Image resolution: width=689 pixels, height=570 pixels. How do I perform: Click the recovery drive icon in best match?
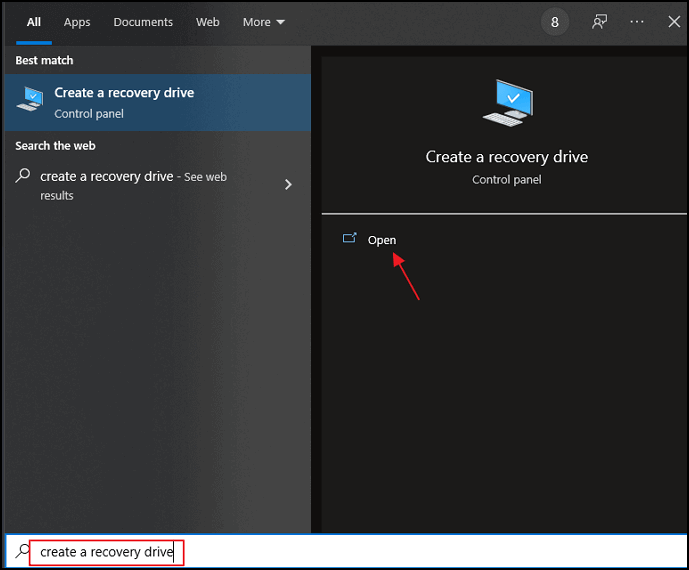tap(30, 98)
